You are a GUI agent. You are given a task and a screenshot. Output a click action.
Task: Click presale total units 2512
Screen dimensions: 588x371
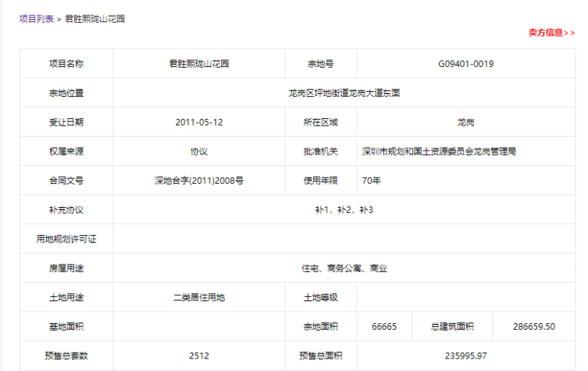[198, 356]
